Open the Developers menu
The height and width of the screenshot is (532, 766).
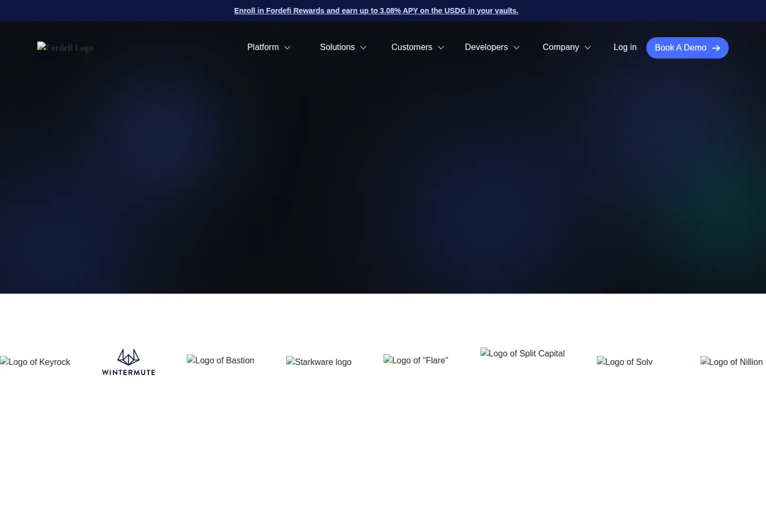click(492, 47)
